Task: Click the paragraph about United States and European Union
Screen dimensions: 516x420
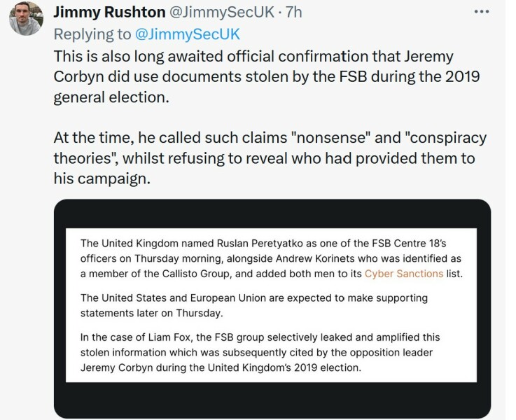Action: click(253, 305)
